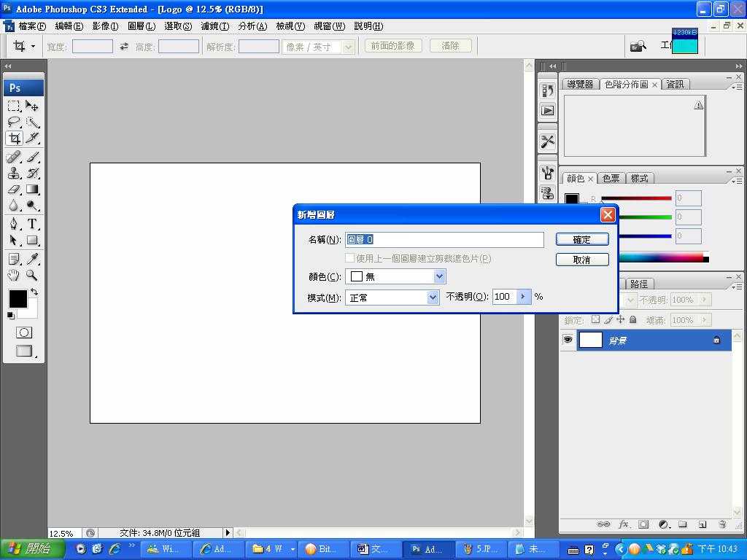Open the 模式 blend mode dropdown
This screenshot has width=747, height=560.
[433, 297]
